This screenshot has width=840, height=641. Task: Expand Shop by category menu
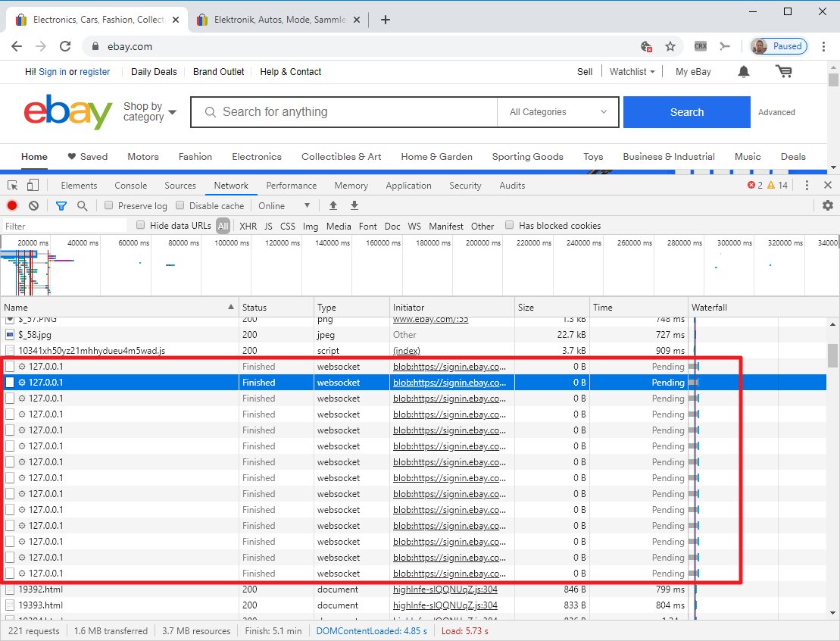click(x=149, y=112)
